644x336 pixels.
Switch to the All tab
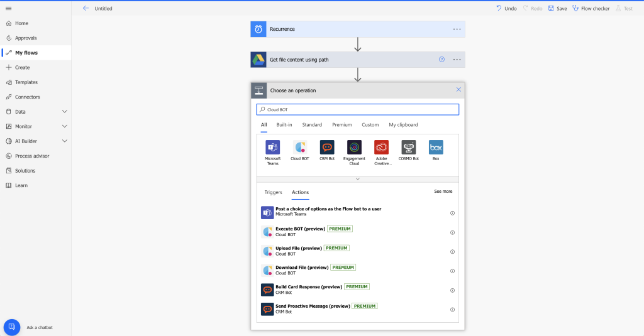tap(264, 125)
